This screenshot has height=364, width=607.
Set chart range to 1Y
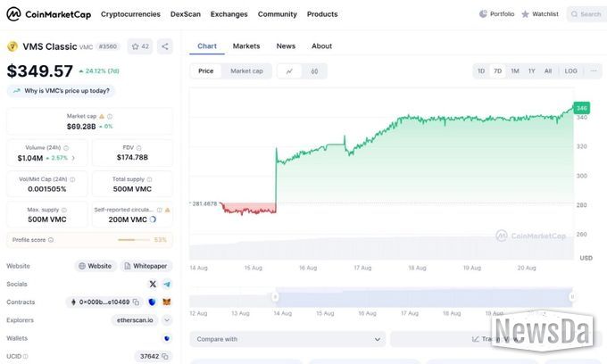pyautogui.click(x=531, y=71)
